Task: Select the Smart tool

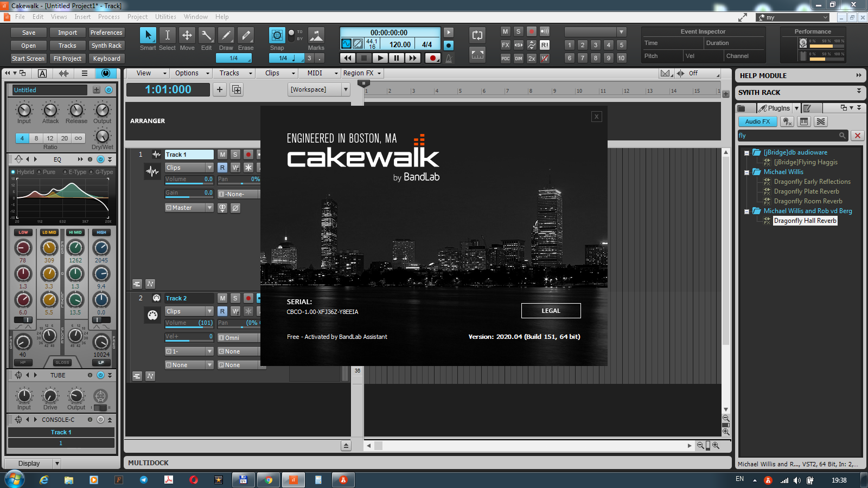Action: point(147,35)
